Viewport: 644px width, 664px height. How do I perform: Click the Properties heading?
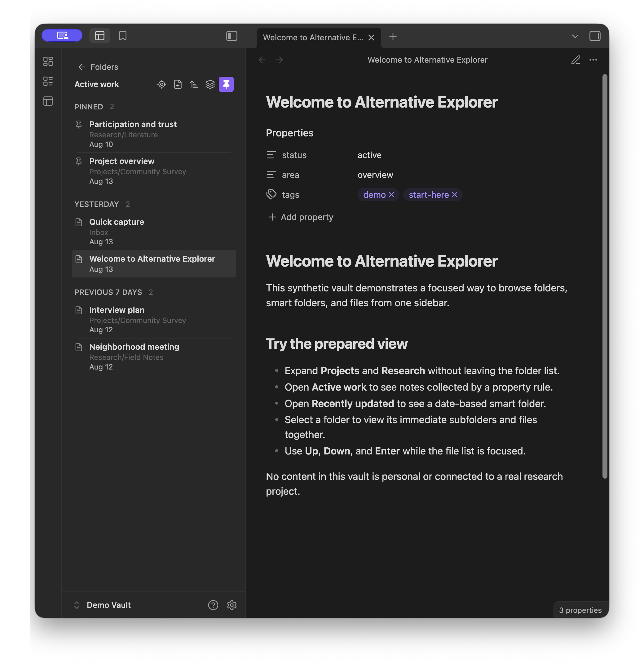click(290, 133)
